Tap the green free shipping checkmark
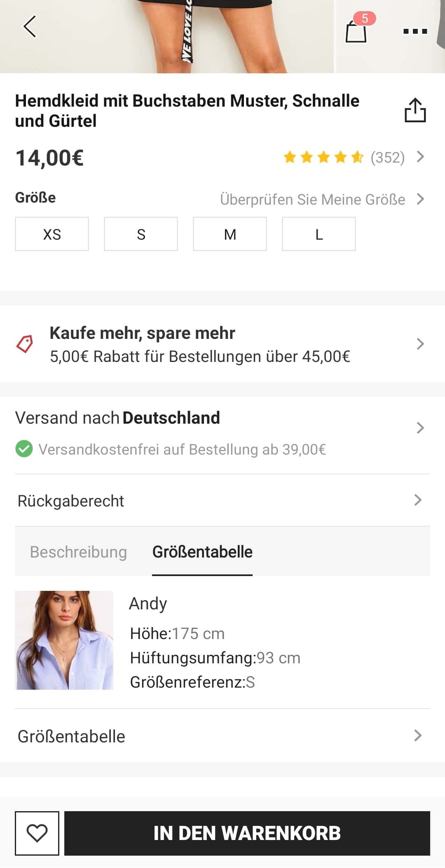The image size is (445, 868). click(x=24, y=449)
